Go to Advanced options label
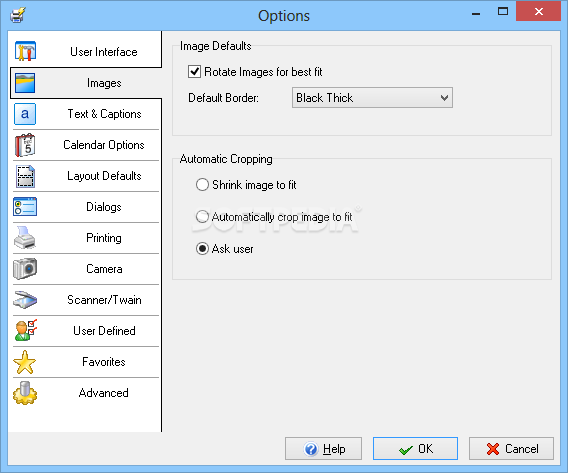568x473 pixels. pos(104,393)
